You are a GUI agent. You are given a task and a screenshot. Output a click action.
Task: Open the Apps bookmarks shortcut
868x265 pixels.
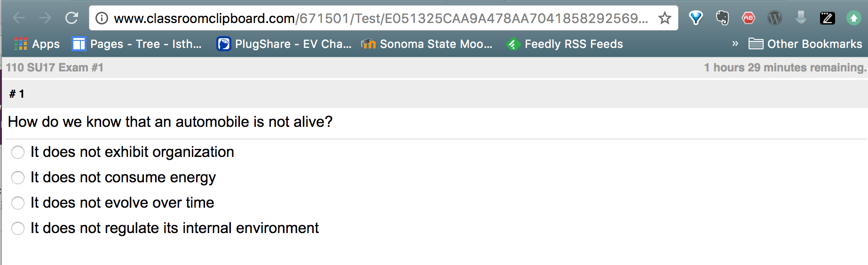click(x=37, y=44)
